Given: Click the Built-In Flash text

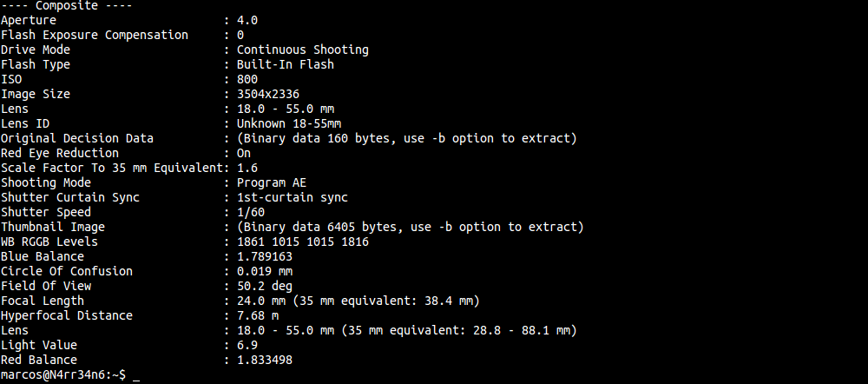Looking at the screenshot, I should (285, 64).
